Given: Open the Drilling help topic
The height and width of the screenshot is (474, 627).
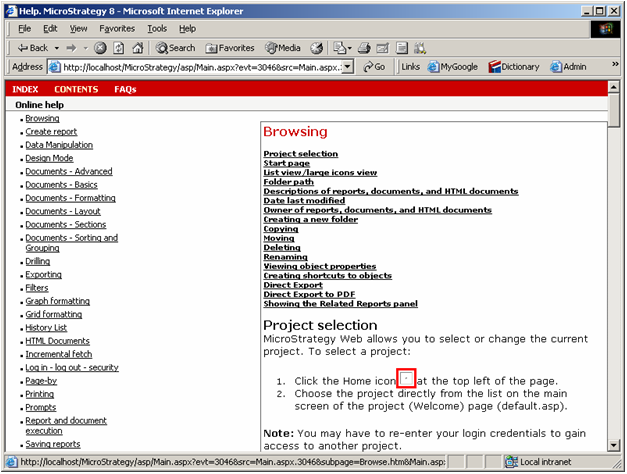Looking at the screenshot, I should click(38, 261).
